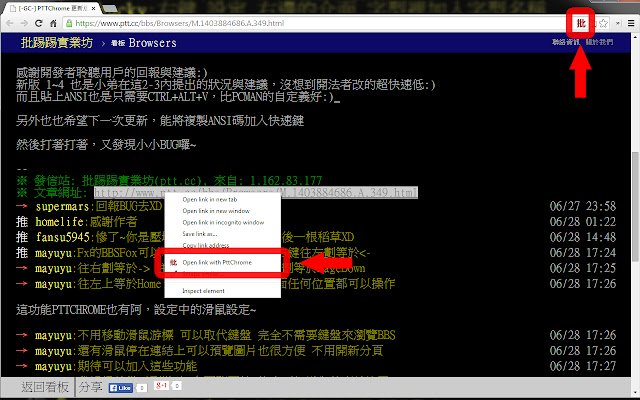Click the Google +1 button
The height and width of the screenshot is (400, 640).
162,385
